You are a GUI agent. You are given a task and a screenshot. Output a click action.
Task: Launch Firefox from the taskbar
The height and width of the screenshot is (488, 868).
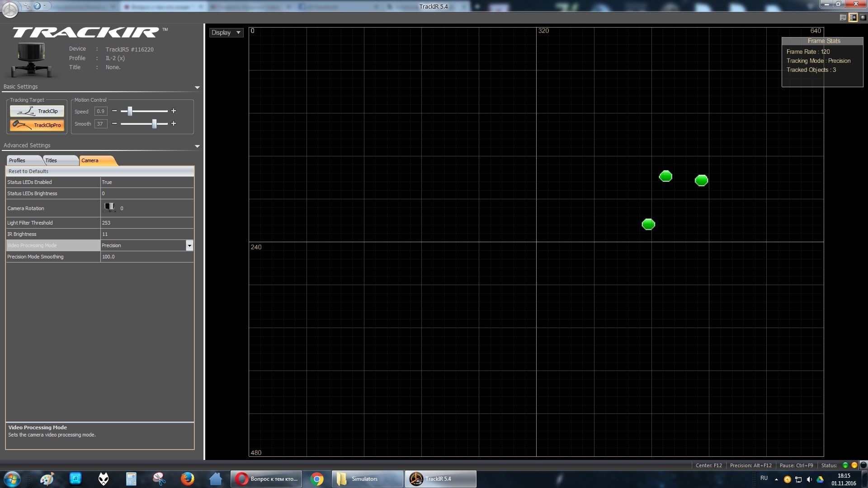click(x=187, y=479)
